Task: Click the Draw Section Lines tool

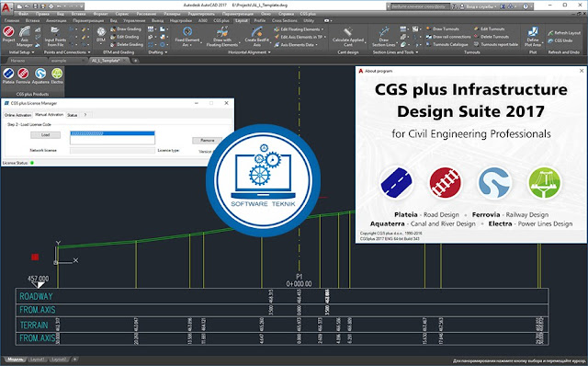Action: pyautogui.click(x=384, y=37)
